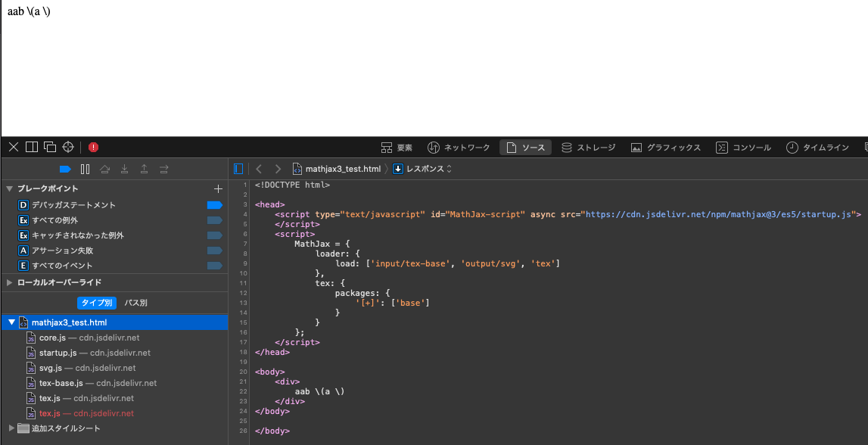Click the step next arrow icon
The image size is (868, 445).
(x=164, y=169)
